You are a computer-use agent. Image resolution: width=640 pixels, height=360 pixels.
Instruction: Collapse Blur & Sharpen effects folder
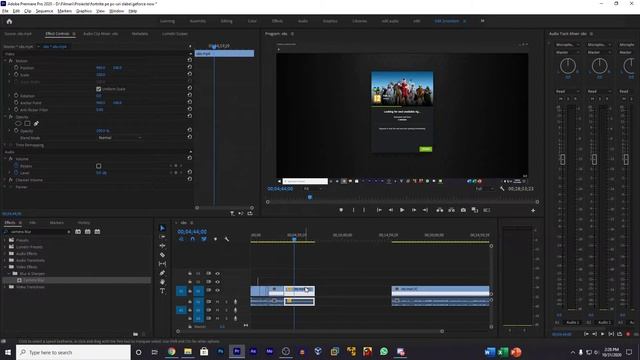(9, 273)
